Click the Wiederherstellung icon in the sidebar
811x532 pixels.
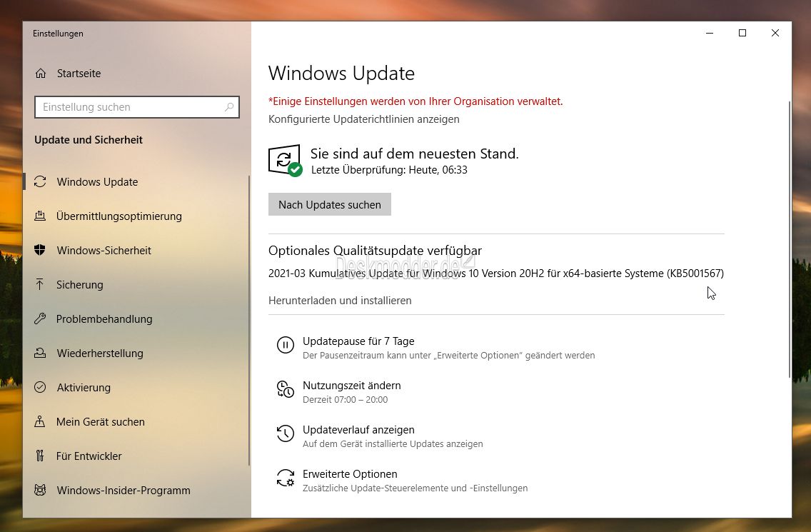pyautogui.click(x=40, y=353)
